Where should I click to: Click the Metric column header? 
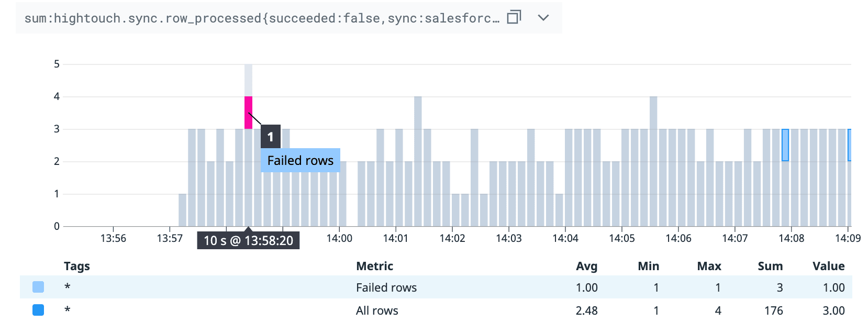pyautogui.click(x=375, y=266)
